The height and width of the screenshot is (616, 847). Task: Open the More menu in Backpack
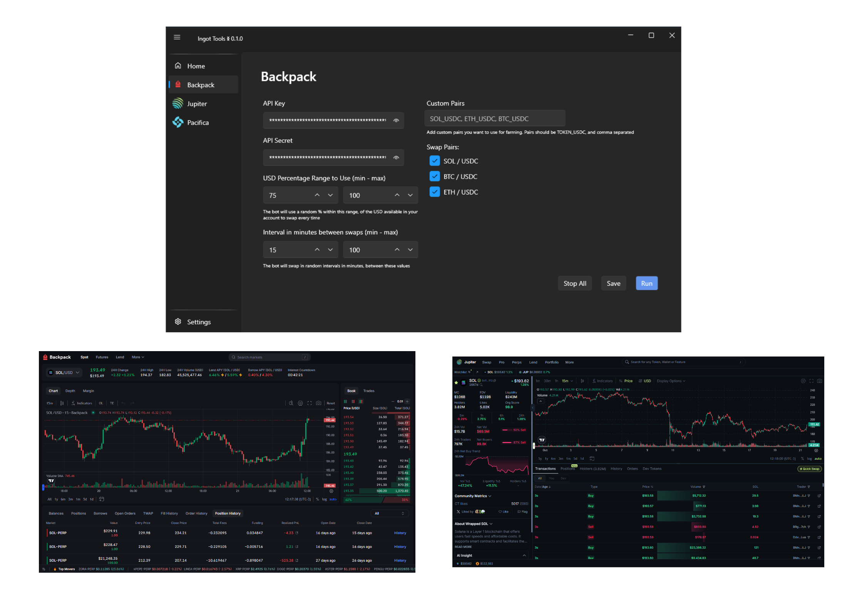(137, 357)
